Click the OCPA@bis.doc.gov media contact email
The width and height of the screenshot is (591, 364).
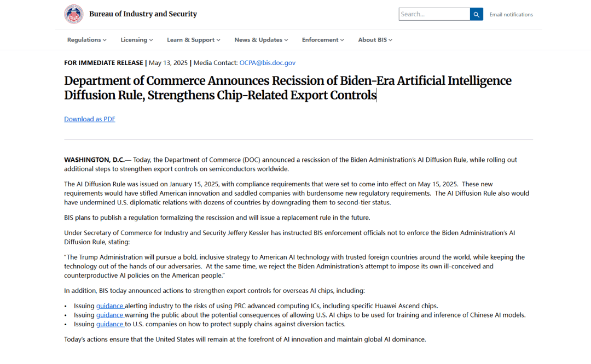pyautogui.click(x=267, y=63)
